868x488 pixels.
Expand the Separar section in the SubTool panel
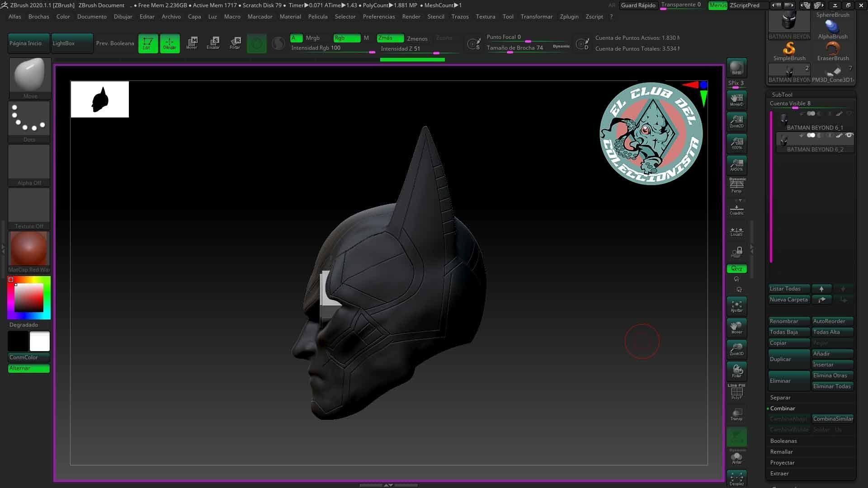tap(780, 397)
